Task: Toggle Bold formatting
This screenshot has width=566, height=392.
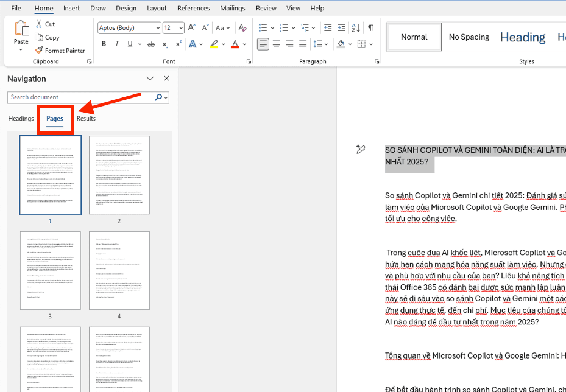Action: pyautogui.click(x=104, y=44)
